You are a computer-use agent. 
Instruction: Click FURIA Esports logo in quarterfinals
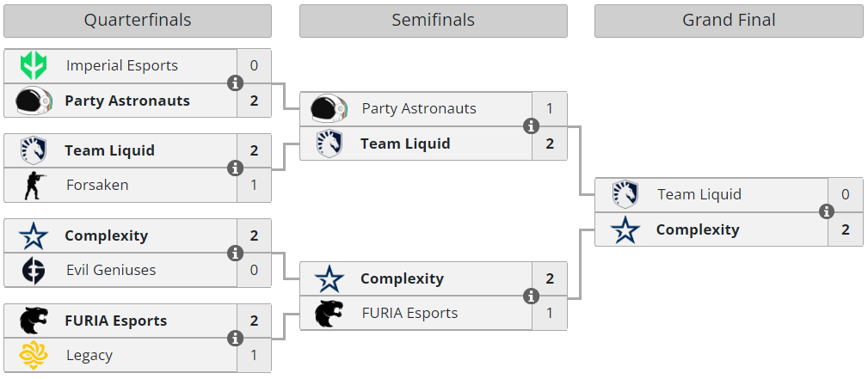point(34,321)
